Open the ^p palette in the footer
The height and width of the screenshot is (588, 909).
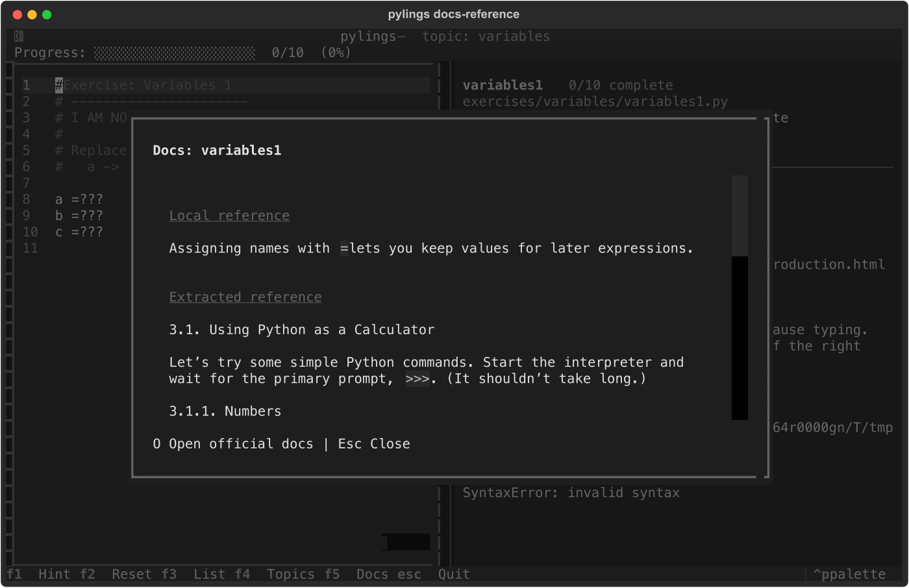[849, 574]
